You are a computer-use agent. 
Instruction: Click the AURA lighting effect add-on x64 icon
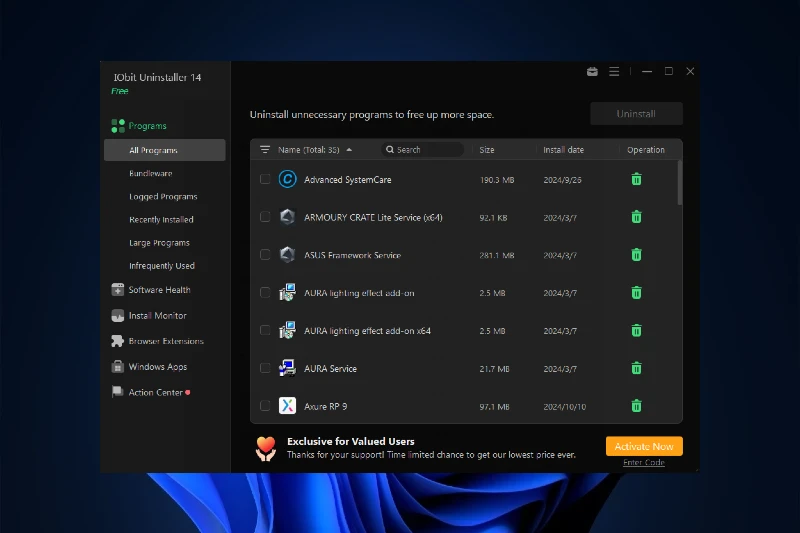pos(287,331)
